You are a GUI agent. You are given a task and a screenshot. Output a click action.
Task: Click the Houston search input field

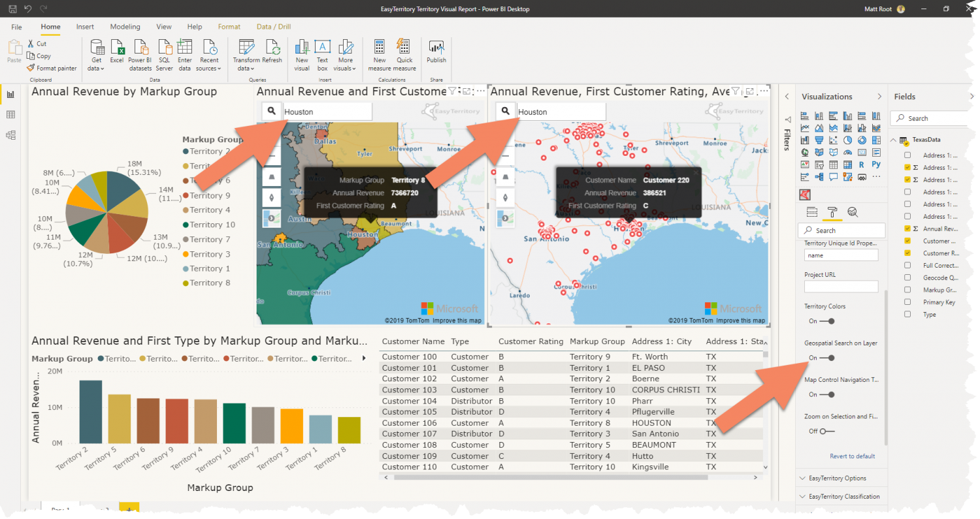click(327, 111)
